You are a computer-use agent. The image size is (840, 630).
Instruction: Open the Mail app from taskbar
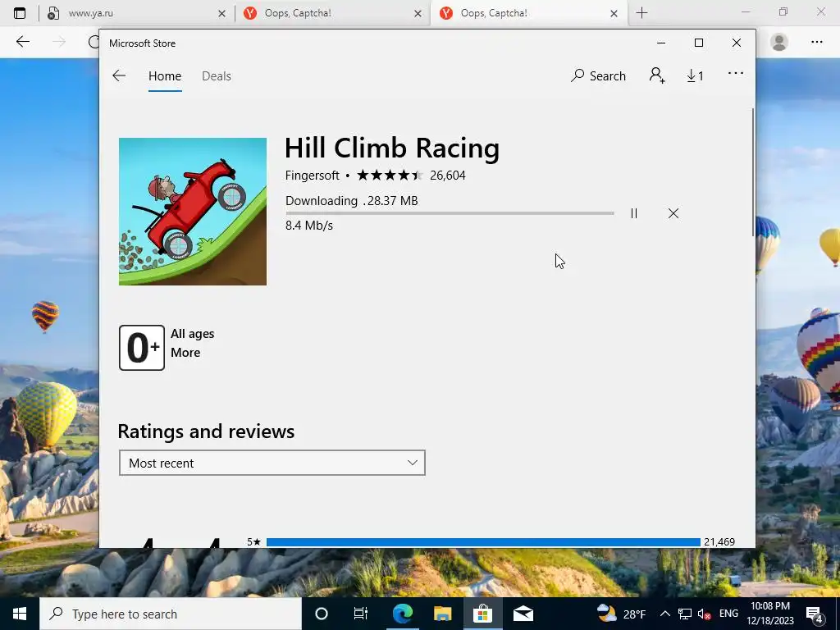click(x=523, y=614)
